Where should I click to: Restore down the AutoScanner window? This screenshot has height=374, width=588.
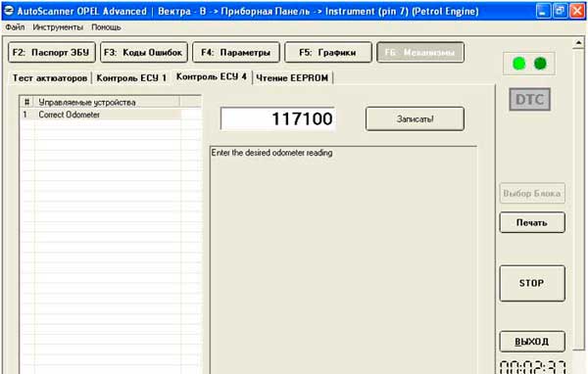[x=560, y=11]
